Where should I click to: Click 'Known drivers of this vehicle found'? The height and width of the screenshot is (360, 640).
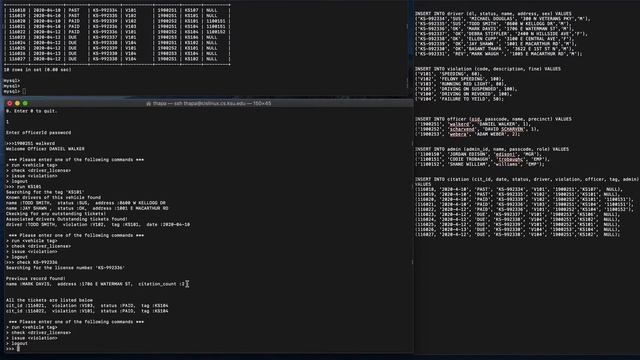[53, 198]
